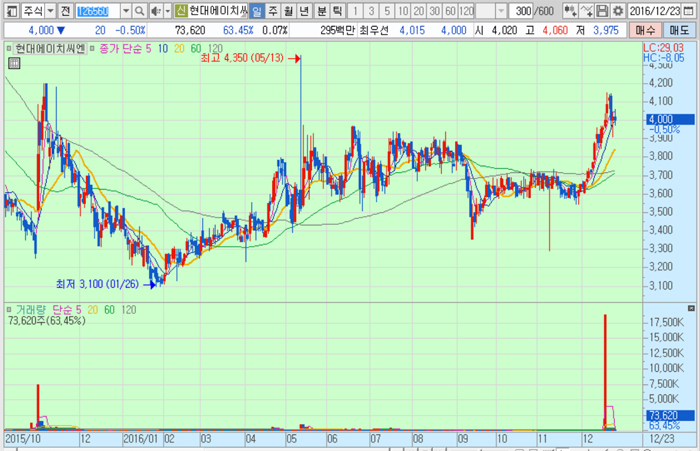Screen dimensions: 700x451
Task: Switch to weekly (주) chart period
Action: [273, 10]
